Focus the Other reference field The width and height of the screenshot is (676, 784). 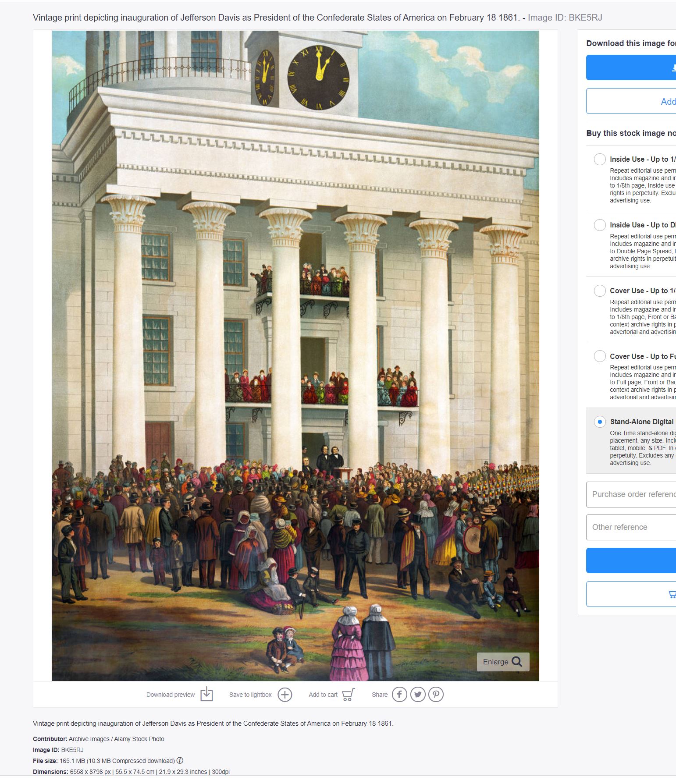click(x=631, y=527)
